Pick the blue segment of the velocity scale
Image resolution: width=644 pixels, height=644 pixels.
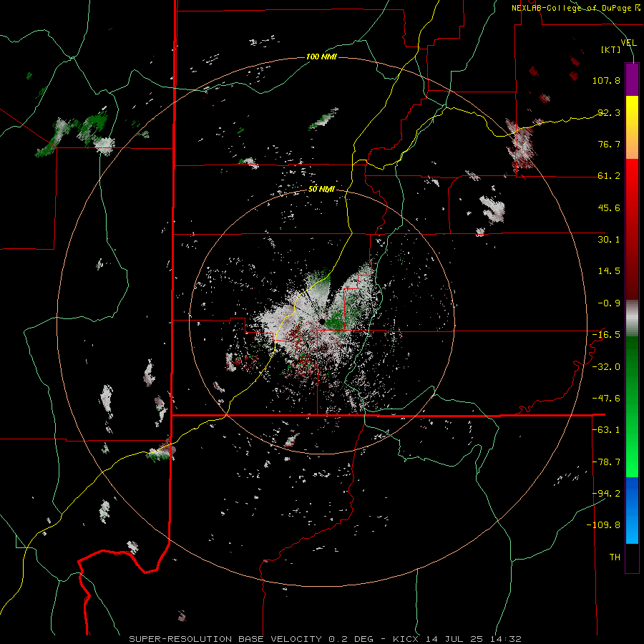(632, 510)
